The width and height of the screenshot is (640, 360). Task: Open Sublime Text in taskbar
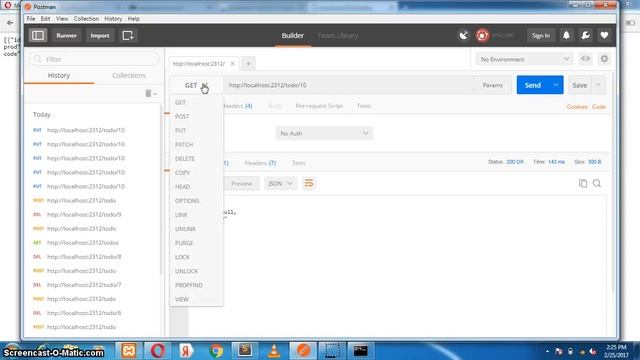coord(245,350)
